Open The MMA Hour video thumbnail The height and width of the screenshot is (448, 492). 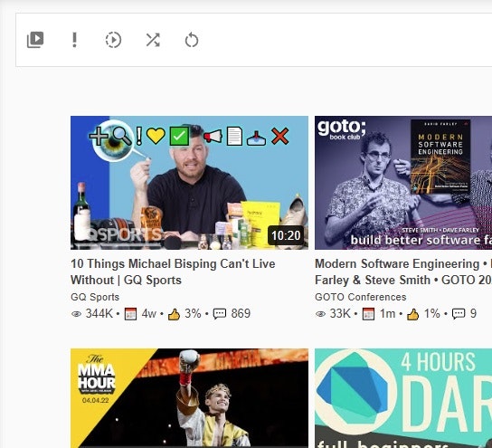[x=189, y=398]
